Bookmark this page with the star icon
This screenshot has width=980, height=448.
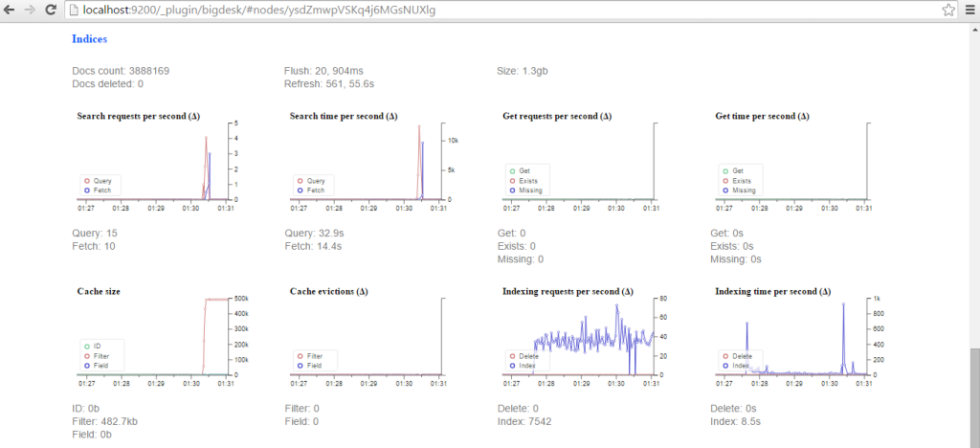[948, 10]
